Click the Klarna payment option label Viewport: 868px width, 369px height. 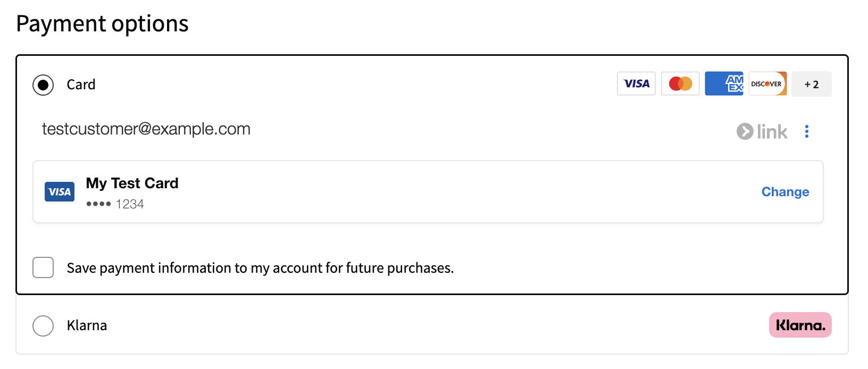pos(87,325)
